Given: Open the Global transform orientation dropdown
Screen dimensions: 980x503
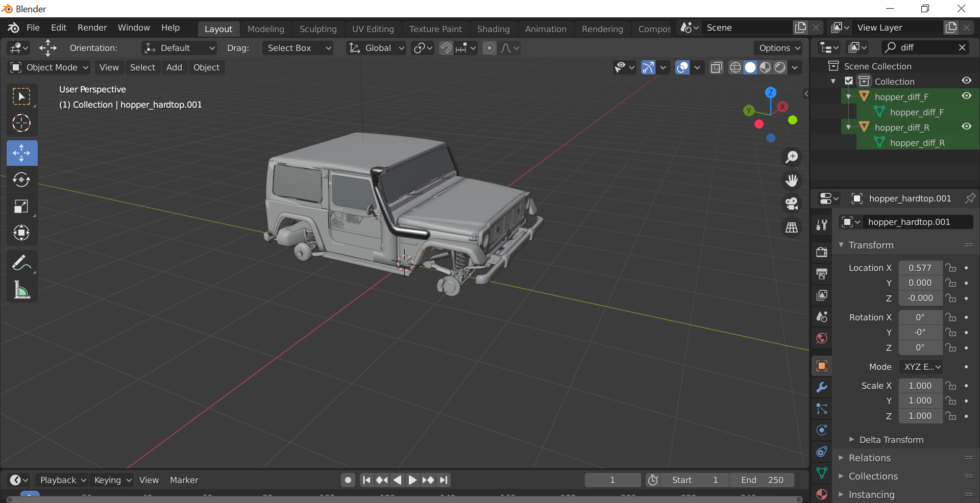Looking at the screenshot, I should coord(377,48).
